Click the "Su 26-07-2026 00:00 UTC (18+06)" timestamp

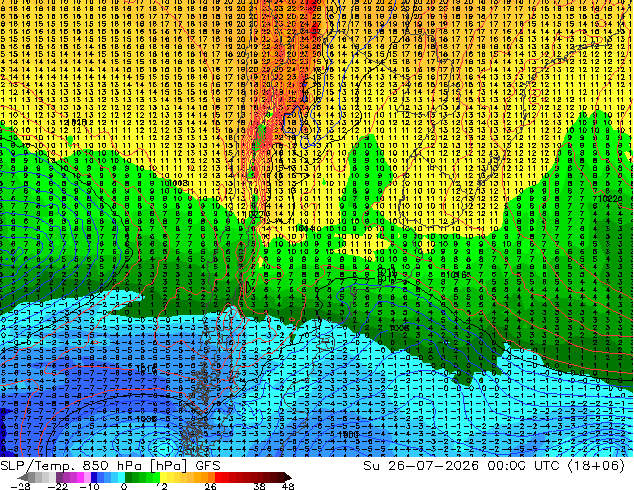point(494,465)
